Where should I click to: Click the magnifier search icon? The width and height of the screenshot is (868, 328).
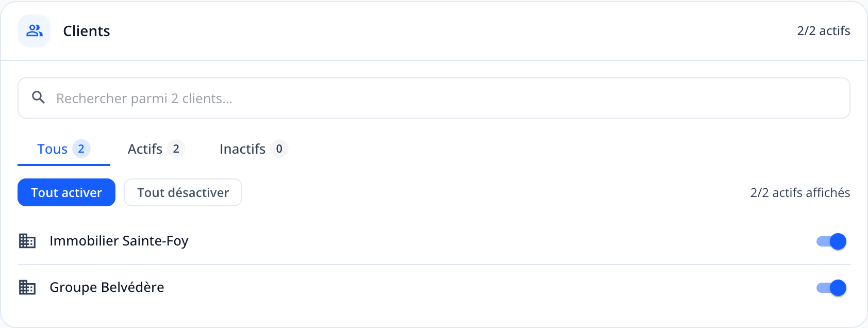pyautogui.click(x=38, y=97)
